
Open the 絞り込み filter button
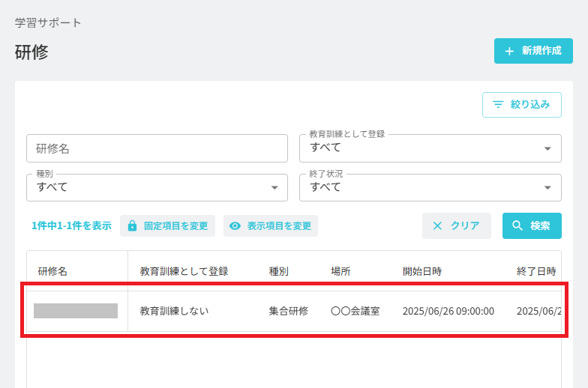click(522, 105)
